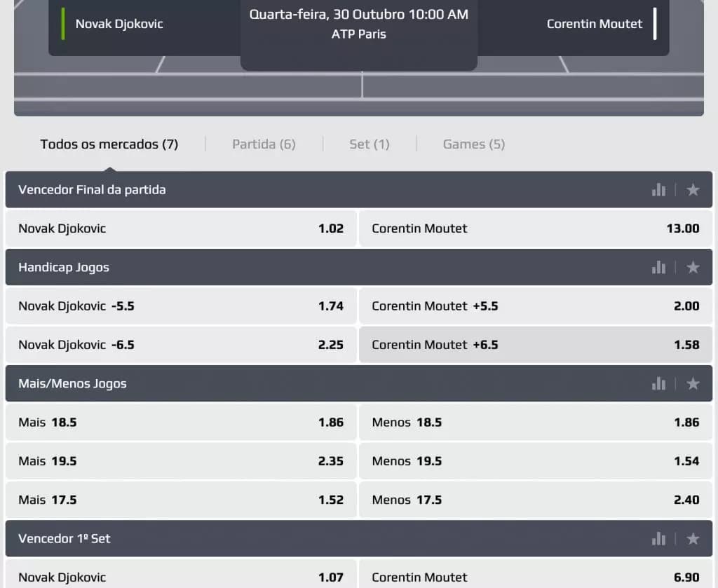Show stats chart for Mais/Menos Jogos
Screen dimensions: 718x588
pos(658,384)
